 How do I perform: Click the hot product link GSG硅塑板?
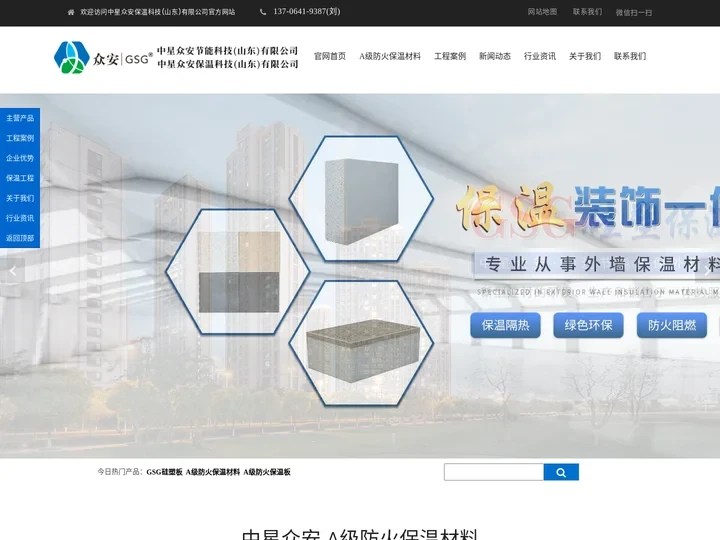click(x=164, y=472)
